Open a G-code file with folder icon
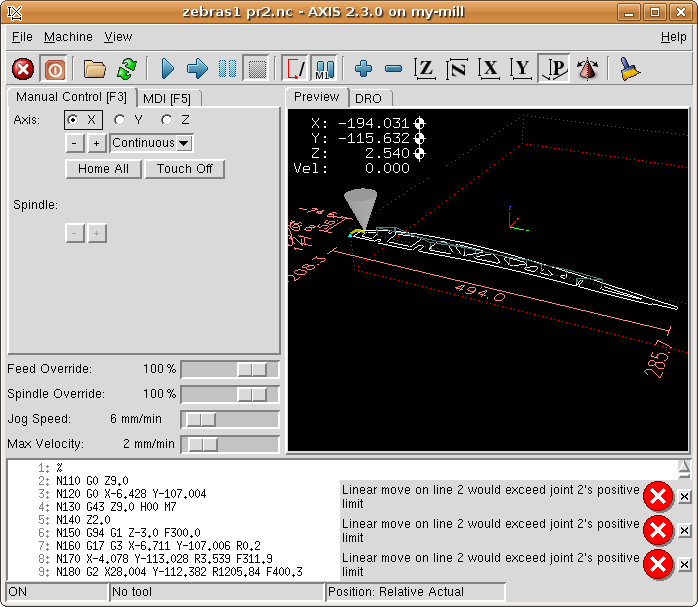 pyautogui.click(x=95, y=69)
